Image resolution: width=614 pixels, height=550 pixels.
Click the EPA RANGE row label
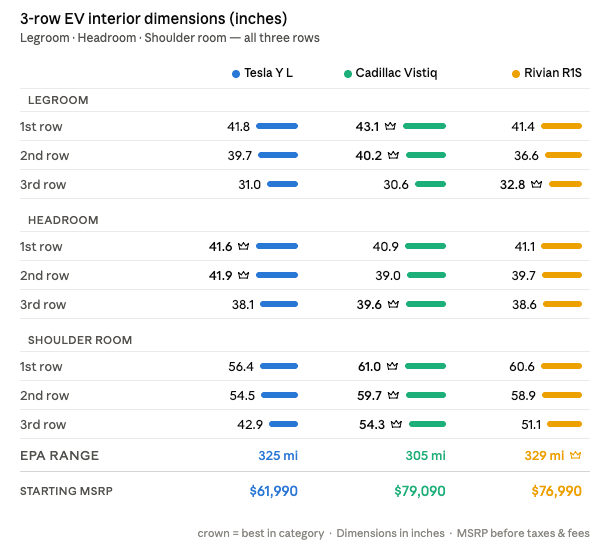60,456
